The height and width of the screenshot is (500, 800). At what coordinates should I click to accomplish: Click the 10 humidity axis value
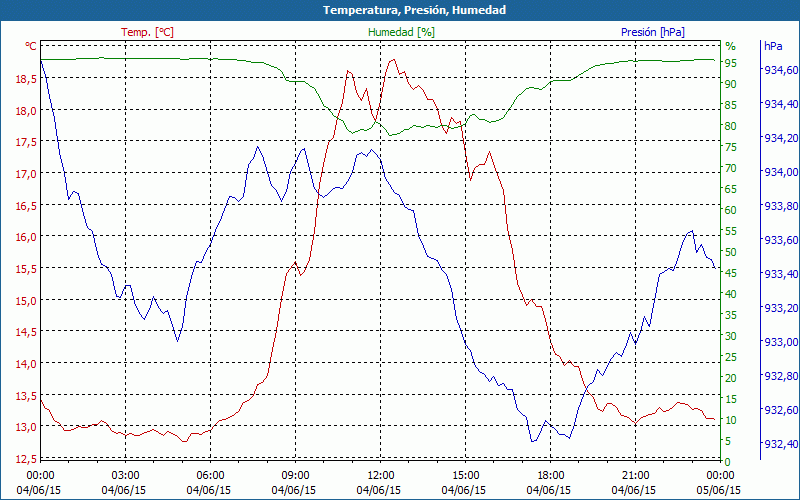pos(731,420)
